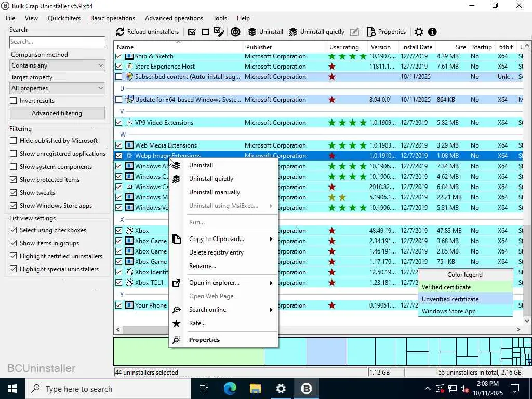Expand Search online submenu arrow
Viewport: 532px width, 399px height.
pyautogui.click(x=271, y=310)
